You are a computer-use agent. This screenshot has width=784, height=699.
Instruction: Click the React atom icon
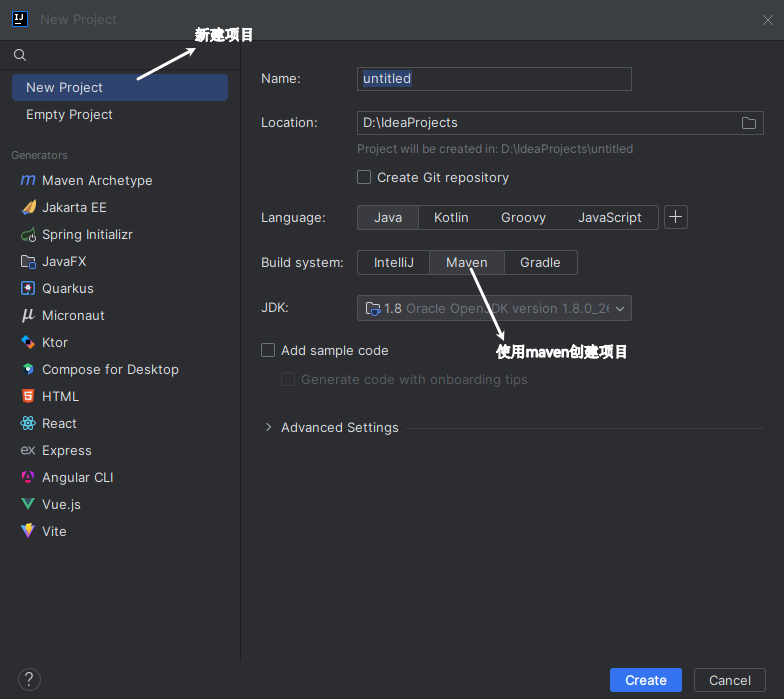[28, 424]
